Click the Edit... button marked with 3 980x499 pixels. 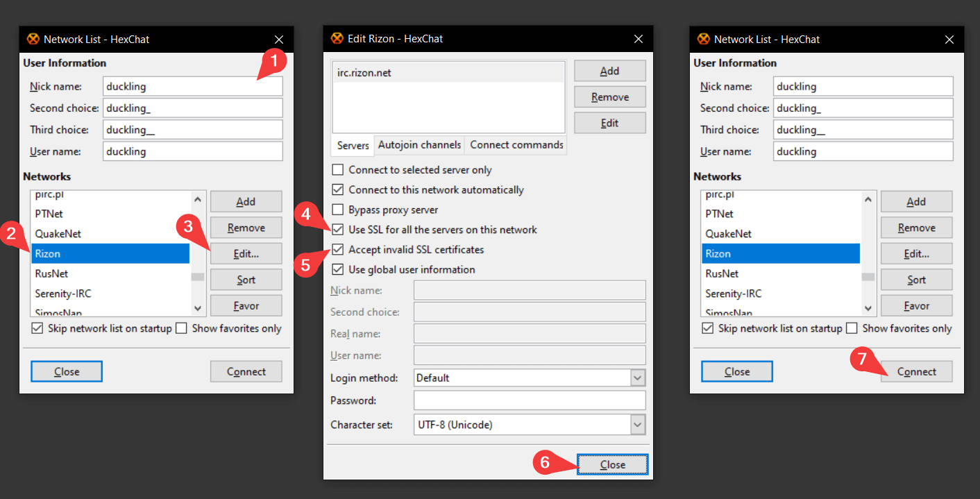click(x=246, y=254)
